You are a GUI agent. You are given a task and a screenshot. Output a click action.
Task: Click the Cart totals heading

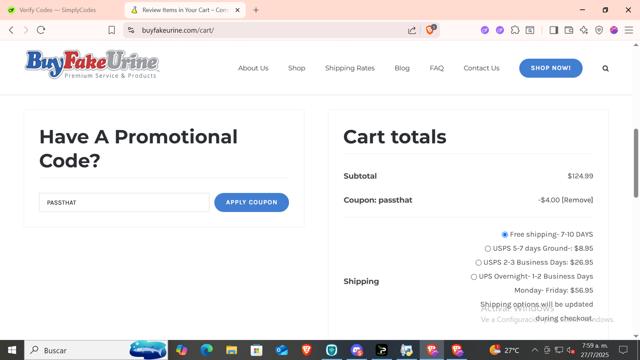[395, 137]
